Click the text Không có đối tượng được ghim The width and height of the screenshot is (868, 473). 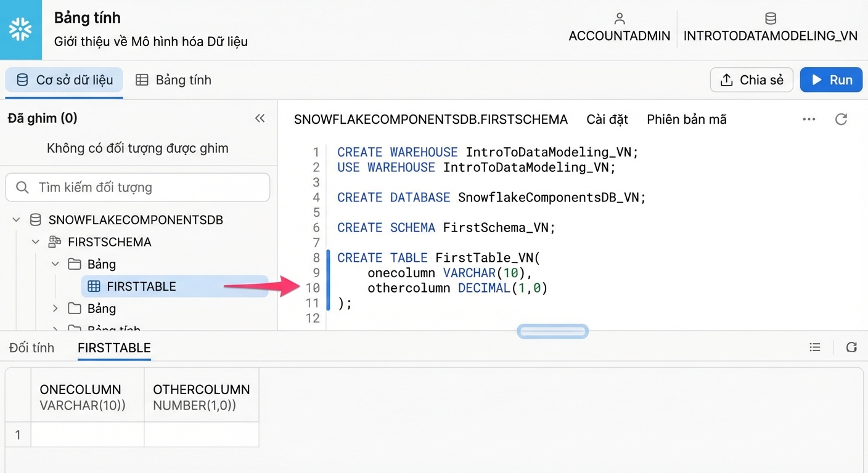coord(137,148)
